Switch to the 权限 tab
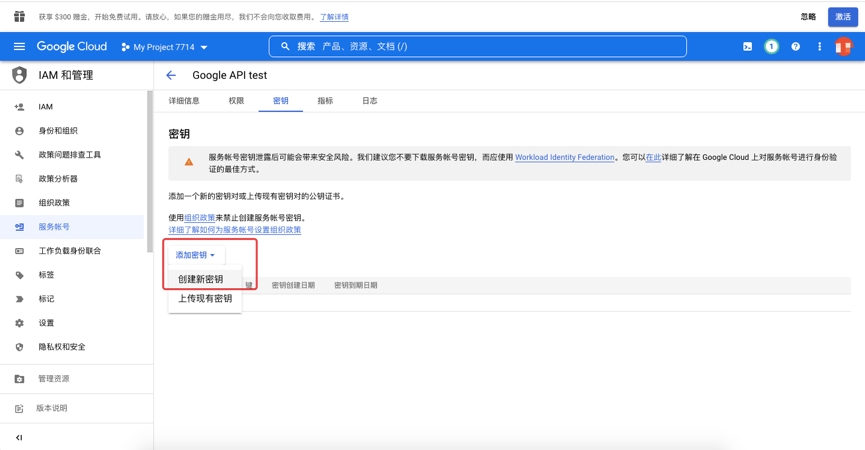Image resolution: width=865 pixels, height=450 pixels. (236, 101)
